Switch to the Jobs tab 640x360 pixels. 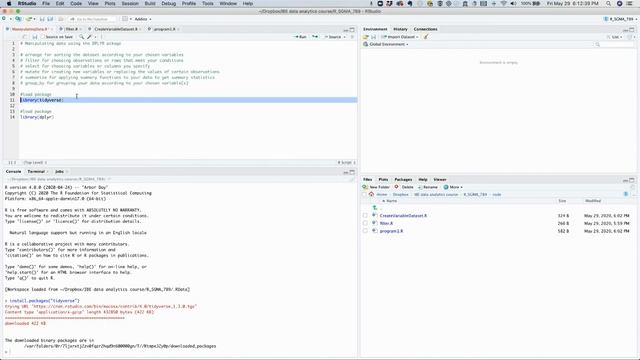pos(60,171)
